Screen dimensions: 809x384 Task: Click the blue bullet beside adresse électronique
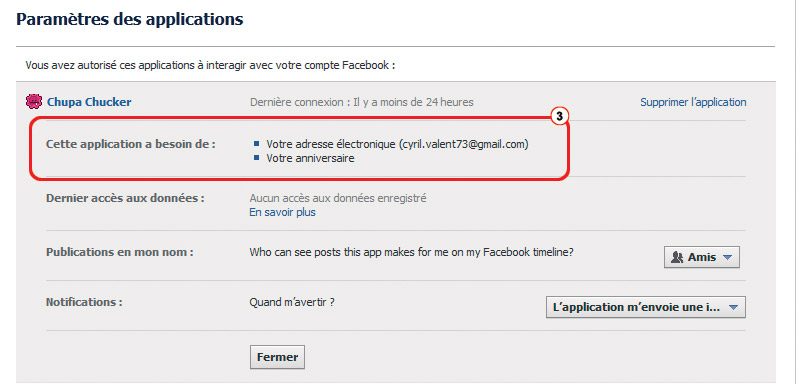coord(256,143)
